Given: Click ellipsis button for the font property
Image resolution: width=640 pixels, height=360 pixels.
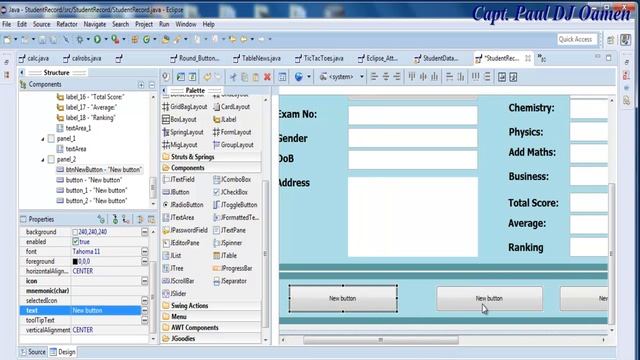Looking at the screenshot, I should (144, 251).
